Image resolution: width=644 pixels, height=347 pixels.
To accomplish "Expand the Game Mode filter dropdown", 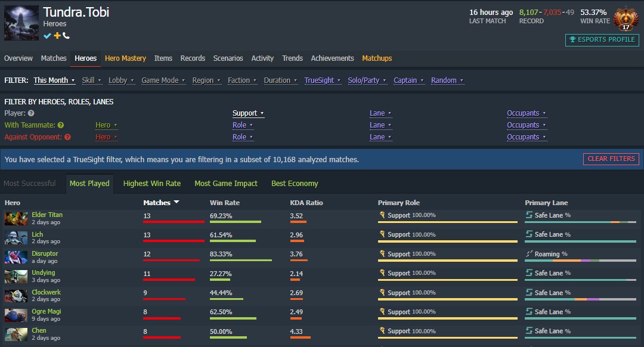I will click(162, 80).
